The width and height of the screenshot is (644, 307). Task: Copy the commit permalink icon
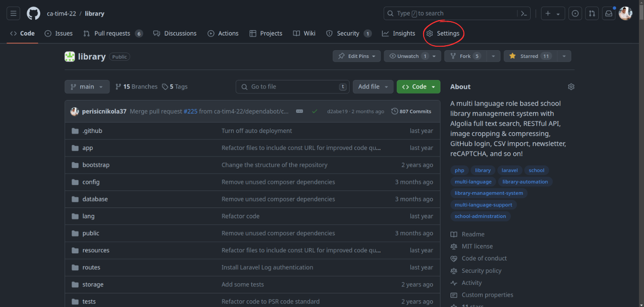coord(299,111)
